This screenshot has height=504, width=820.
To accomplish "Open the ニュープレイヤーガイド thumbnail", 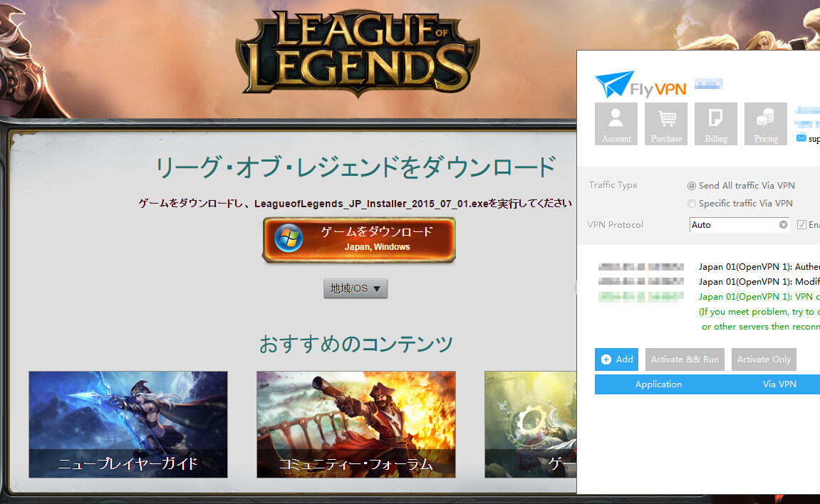I will tap(128, 424).
